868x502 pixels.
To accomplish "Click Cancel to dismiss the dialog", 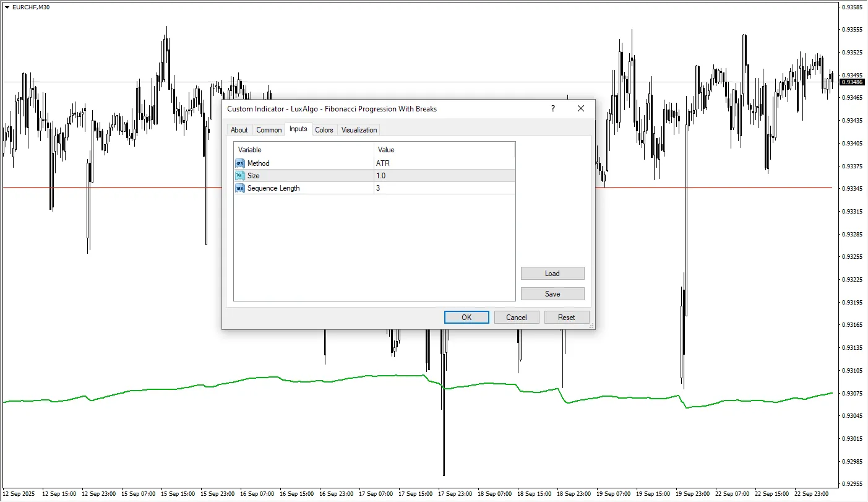I will click(x=517, y=318).
